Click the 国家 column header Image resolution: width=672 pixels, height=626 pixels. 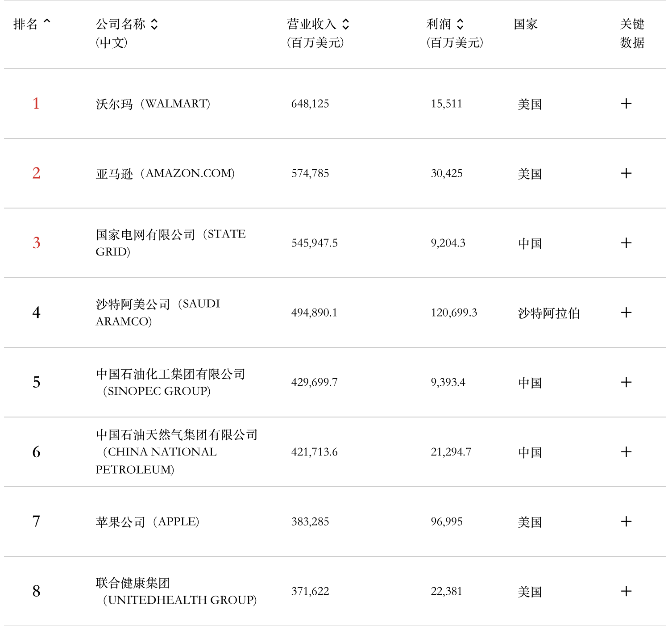[x=526, y=24]
